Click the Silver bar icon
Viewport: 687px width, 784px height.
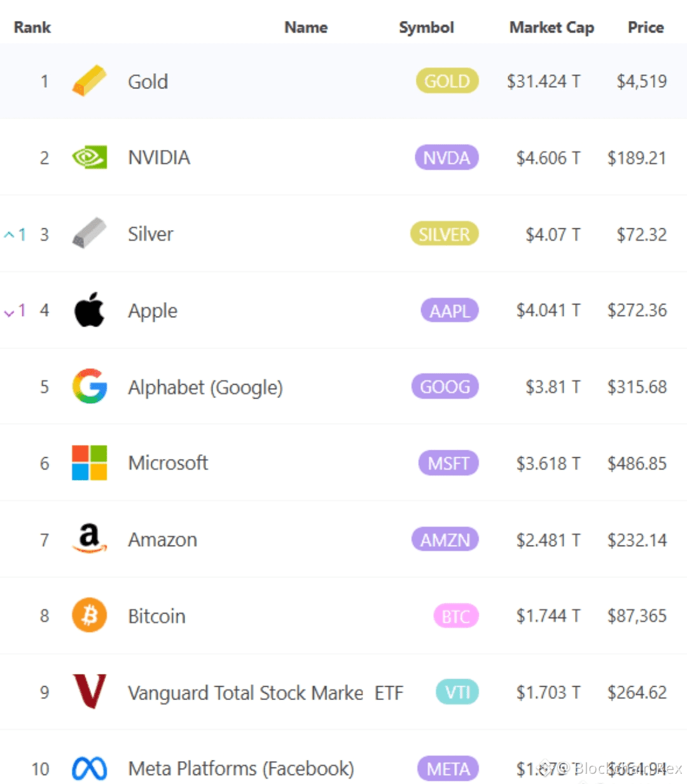pyautogui.click(x=89, y=233)
